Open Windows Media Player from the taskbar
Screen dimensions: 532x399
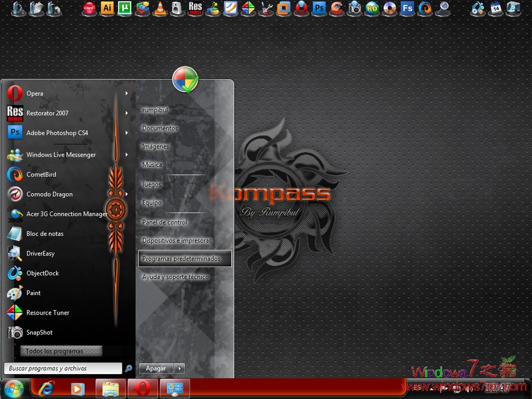coord(78,388)
